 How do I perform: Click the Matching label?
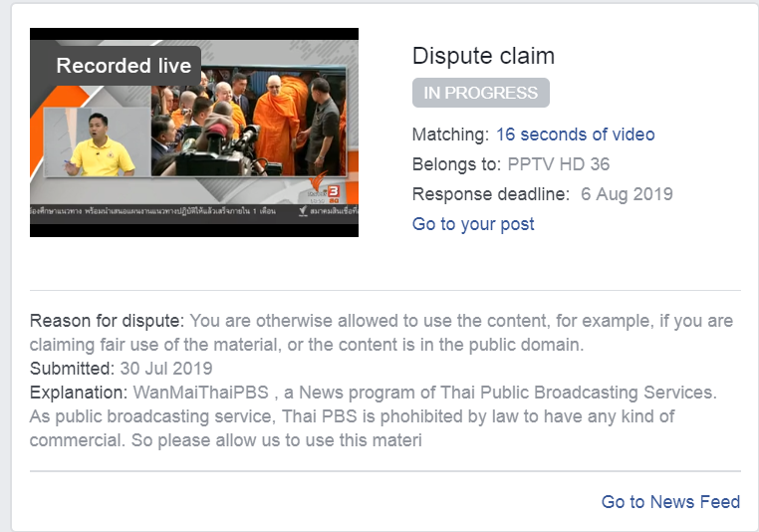(x=450, y=134)
